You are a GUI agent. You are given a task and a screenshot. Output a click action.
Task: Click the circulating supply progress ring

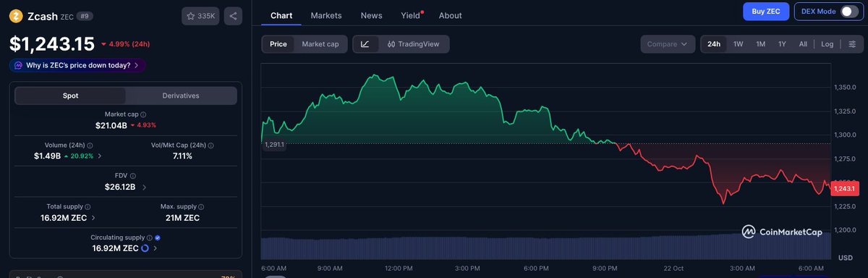145,248
